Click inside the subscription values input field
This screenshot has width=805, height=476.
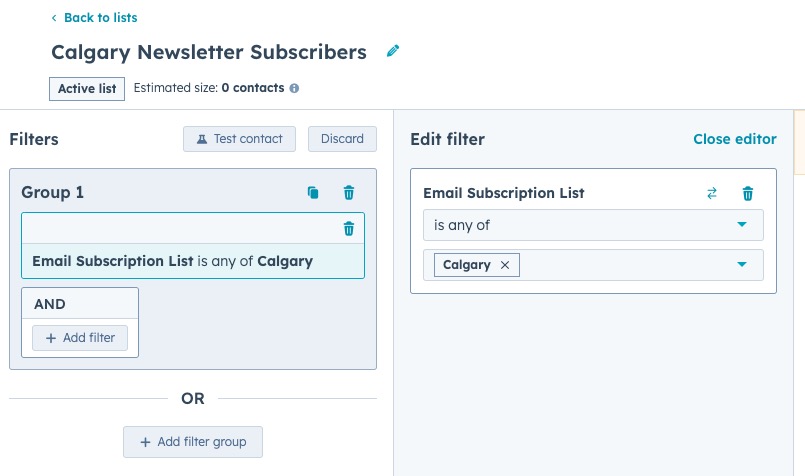(x=620, y=265)
